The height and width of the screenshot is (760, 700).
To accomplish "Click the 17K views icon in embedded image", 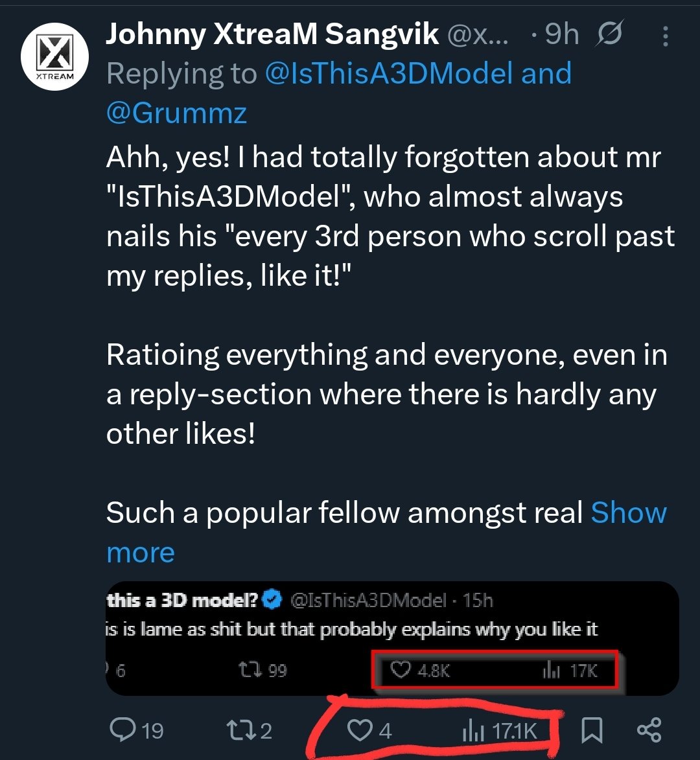I will 551,671.
